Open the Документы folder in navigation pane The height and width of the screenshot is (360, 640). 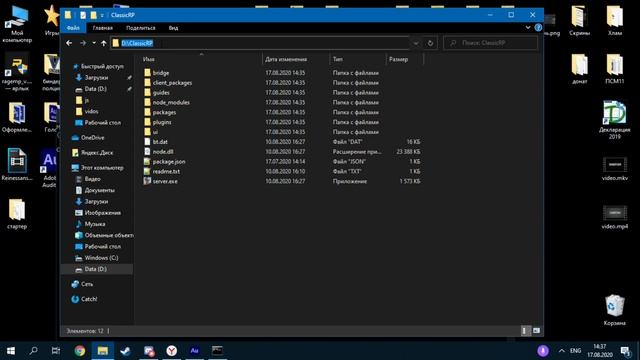pos(100,190)
